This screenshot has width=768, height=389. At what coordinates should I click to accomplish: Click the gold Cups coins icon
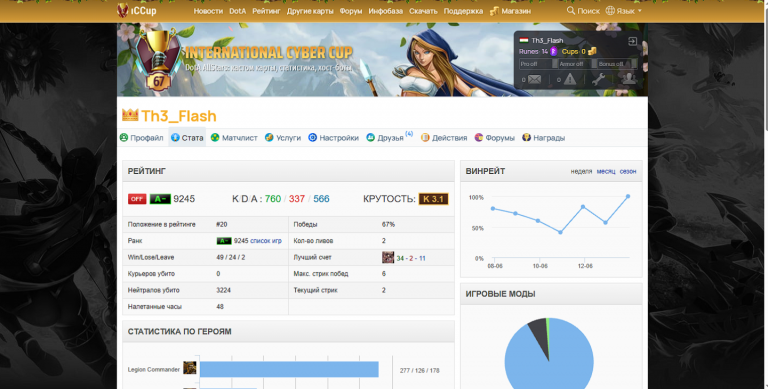tap(592, 51)
